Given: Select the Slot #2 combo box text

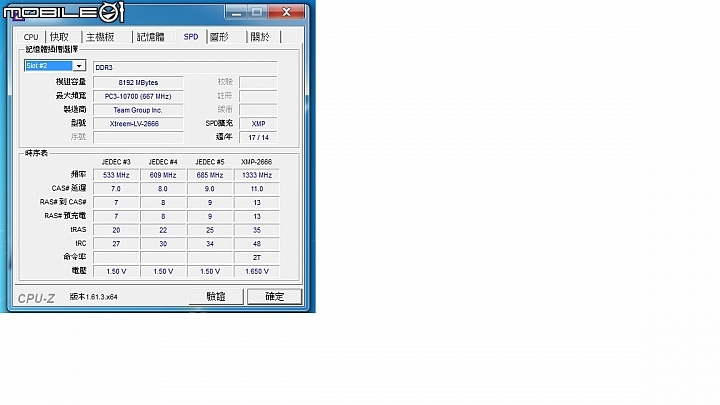Looking at the screenshot, I should click(49, 66).
